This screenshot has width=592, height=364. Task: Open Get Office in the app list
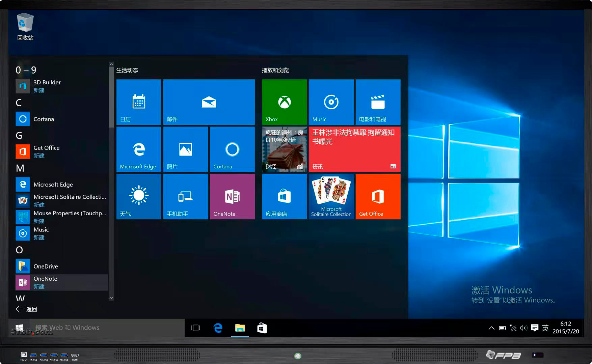pos(61,151)
